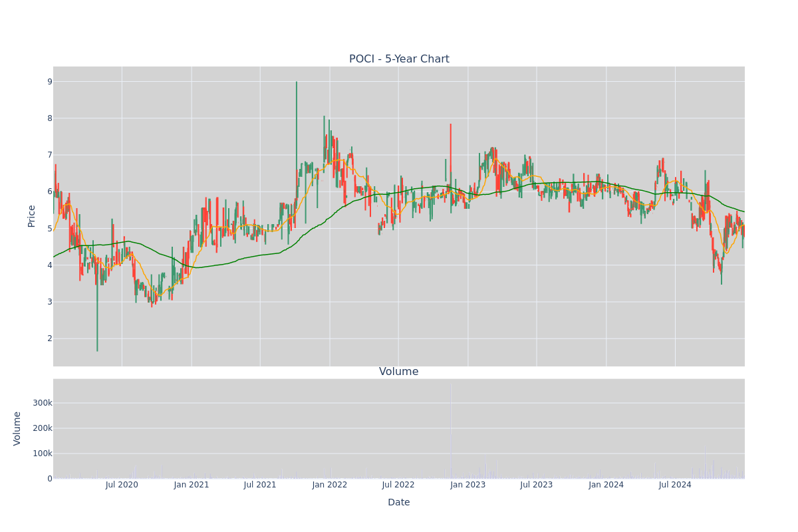798x532 pixels.
Task: Click the price tick label '3'
Action: pyautogui.click(x=49, y=302)
